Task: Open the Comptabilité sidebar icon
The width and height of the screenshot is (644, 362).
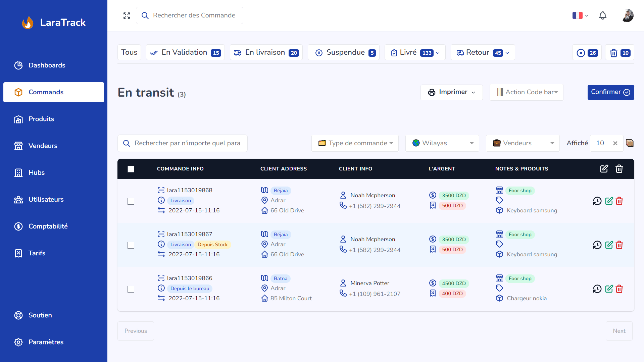Action: pos(18,226)
